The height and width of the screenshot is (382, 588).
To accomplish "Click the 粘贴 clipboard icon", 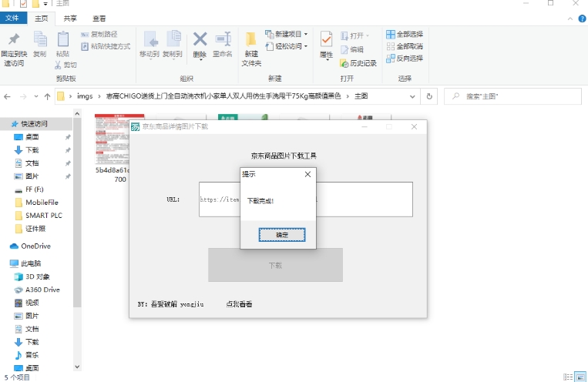I will [x=63, y=40].
